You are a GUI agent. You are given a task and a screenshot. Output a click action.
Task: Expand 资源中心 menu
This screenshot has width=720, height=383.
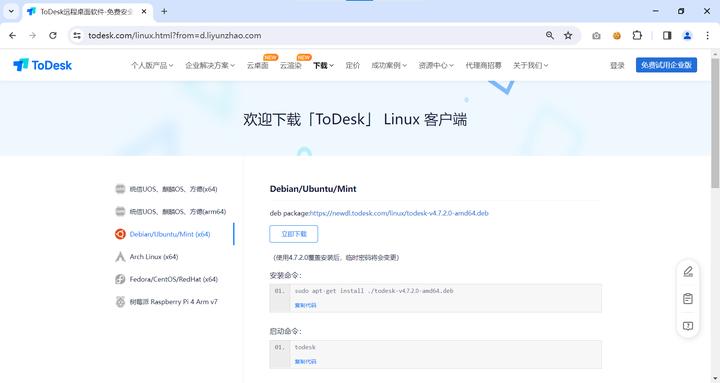point(436,66)
